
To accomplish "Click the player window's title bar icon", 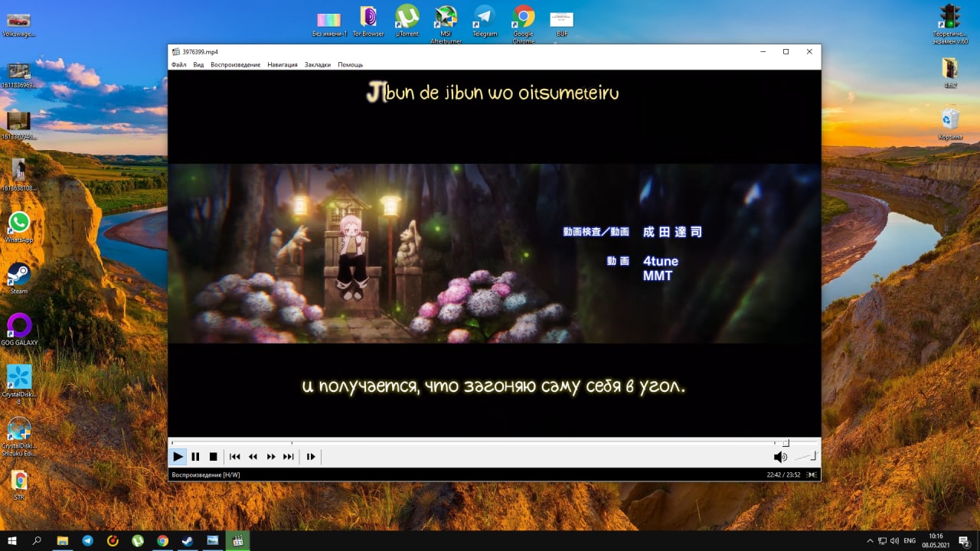I will [176, 52].
